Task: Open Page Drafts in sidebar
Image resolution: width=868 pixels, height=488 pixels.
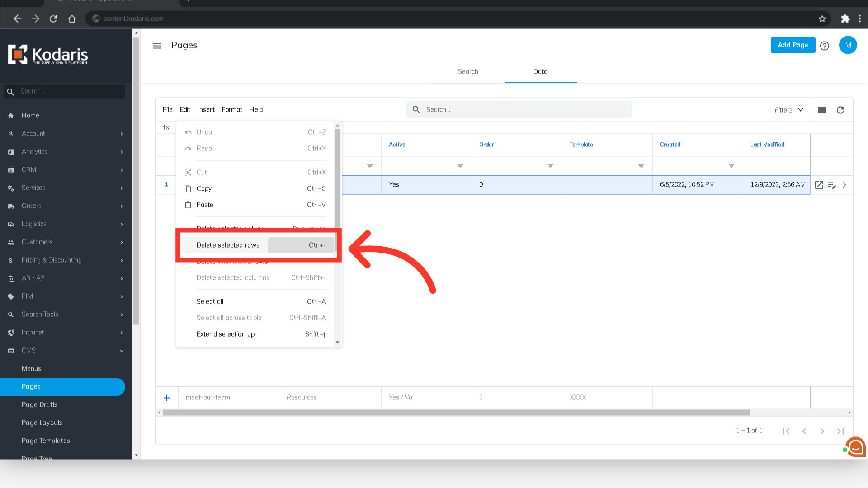Action: pos(40,404)
